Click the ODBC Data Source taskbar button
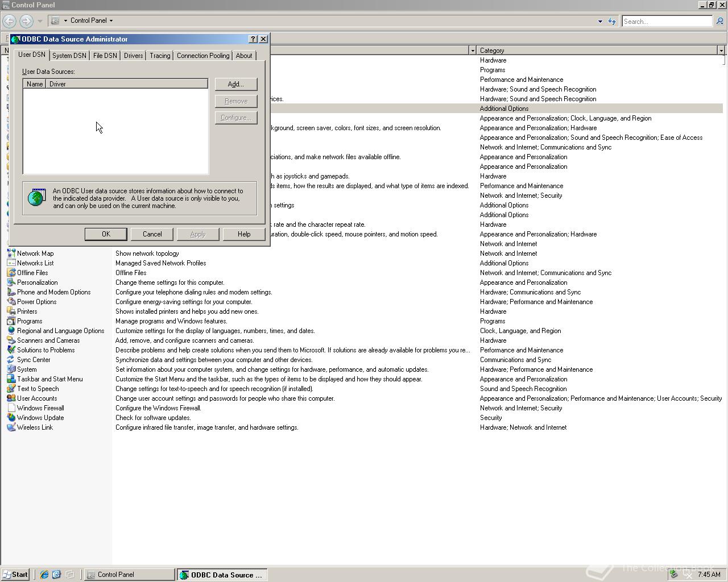The width and height of the screenshot is (728, 582). coord(222,575)
